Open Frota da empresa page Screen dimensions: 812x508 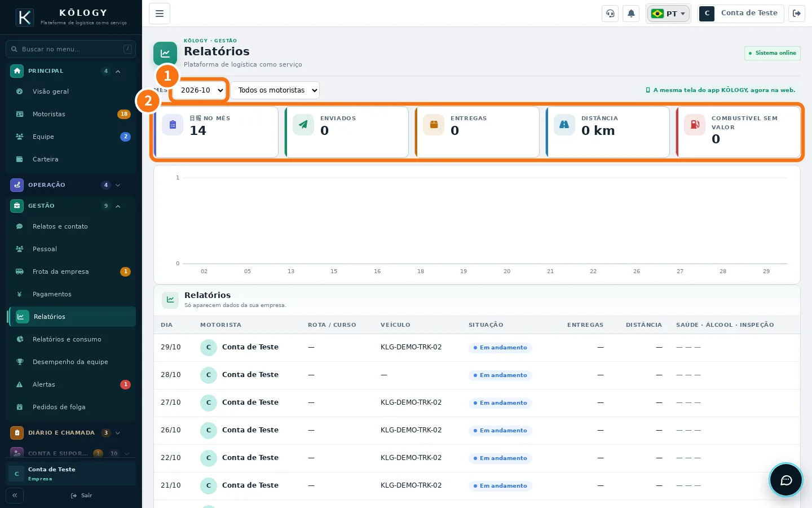coord(71,271)
